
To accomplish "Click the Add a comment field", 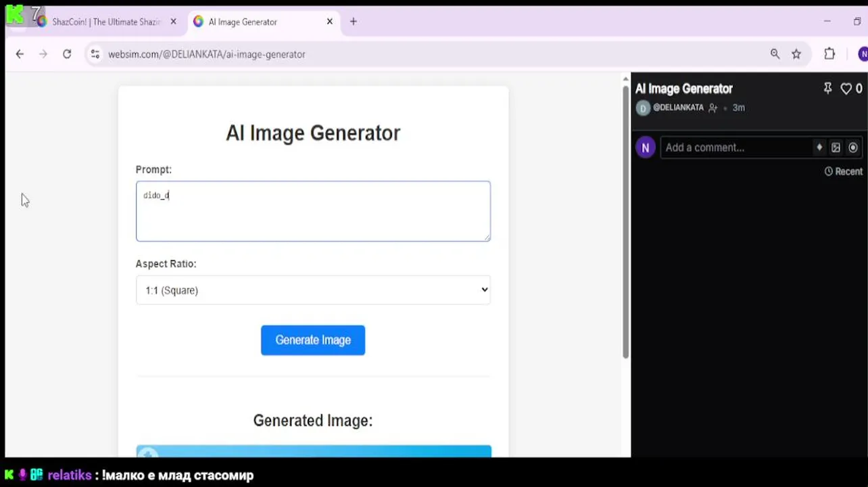I will pyautogui.click(x=737, y=147).
